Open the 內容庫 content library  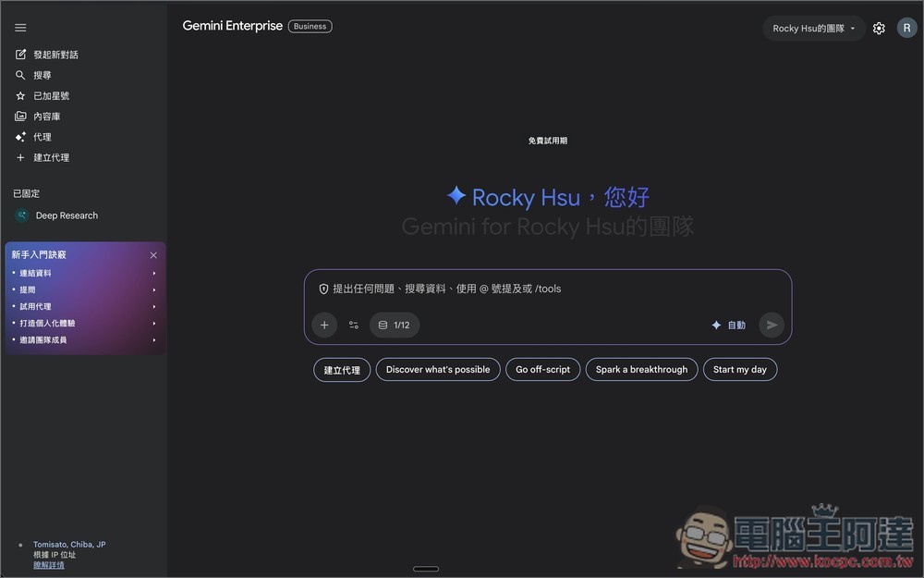pos(20,116)
